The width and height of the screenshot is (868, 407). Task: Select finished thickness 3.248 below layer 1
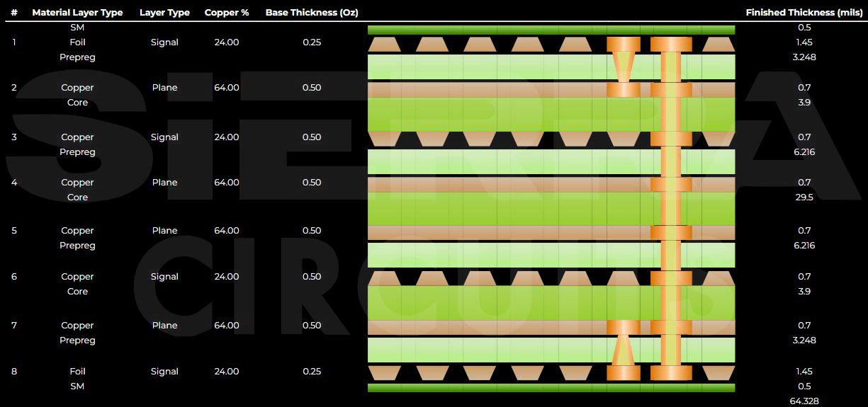pyautogui.click(x=804, y=57)
